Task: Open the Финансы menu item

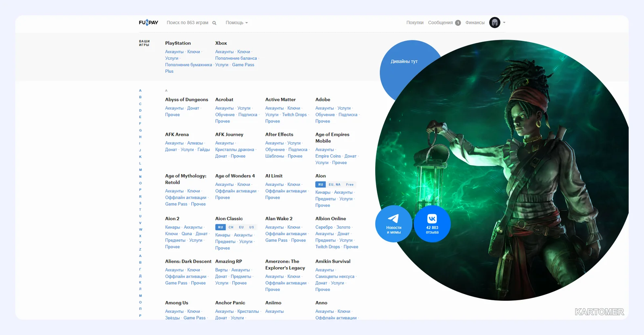Action: point(475,23)
